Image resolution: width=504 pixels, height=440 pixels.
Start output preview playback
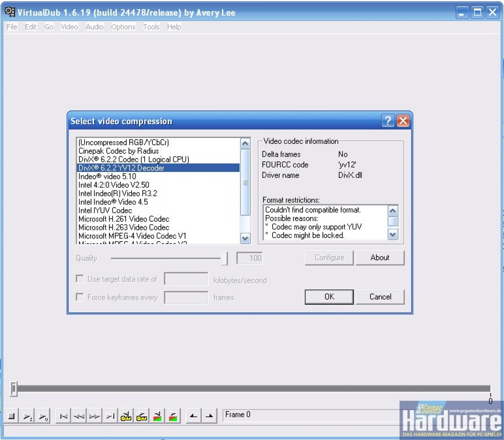(43, 416)
